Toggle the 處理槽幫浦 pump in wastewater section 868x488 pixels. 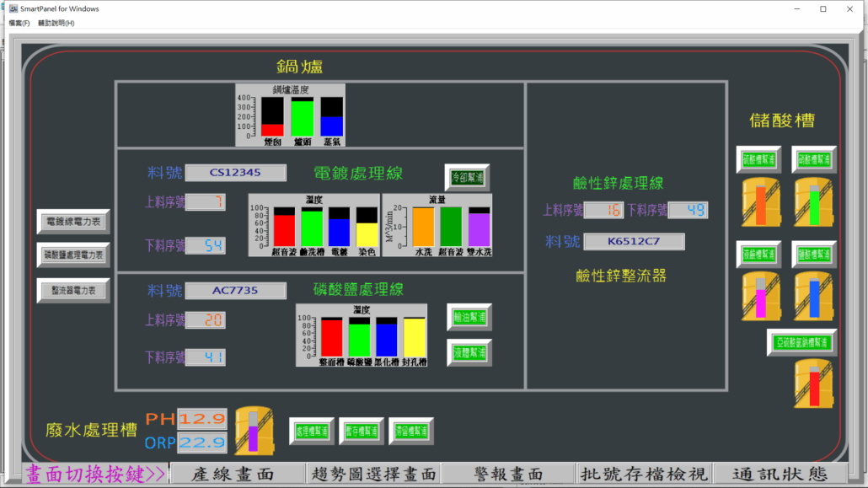point(312,431)
